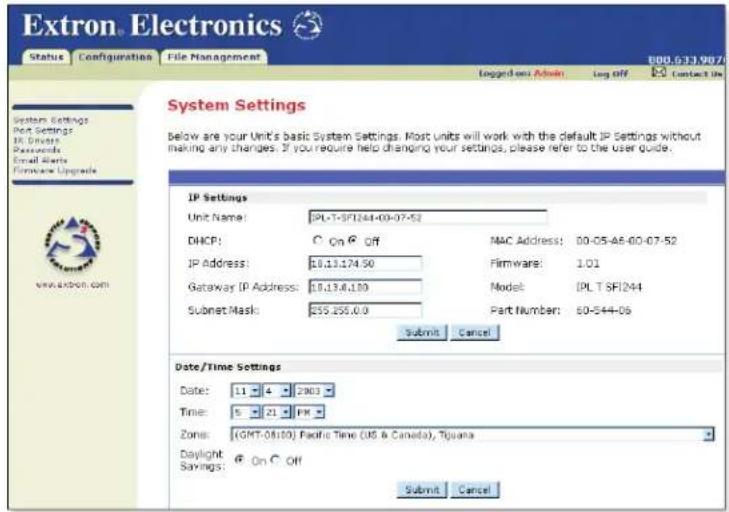Submit the Date/Time Settings form
The image size is (729, 512).
point(422,490)
